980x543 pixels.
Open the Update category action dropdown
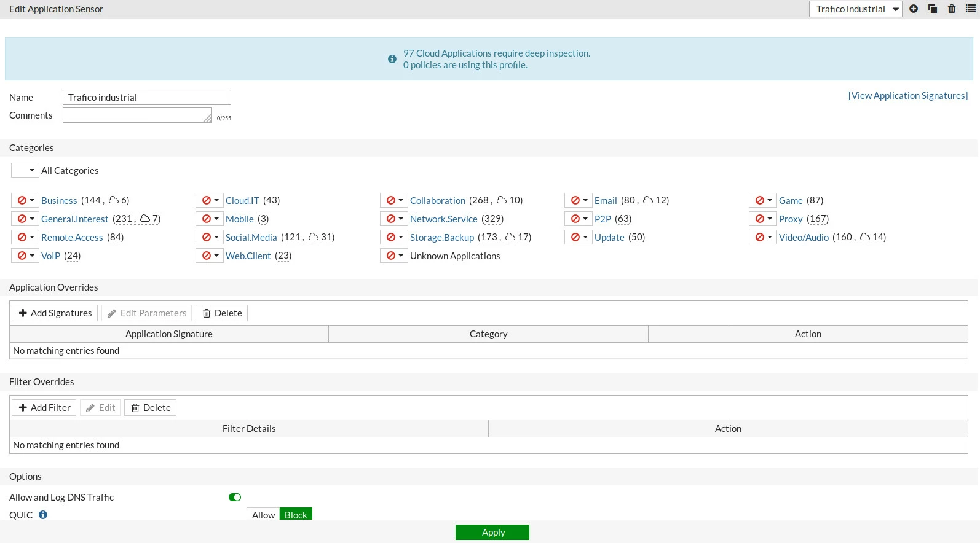point(579,237)
